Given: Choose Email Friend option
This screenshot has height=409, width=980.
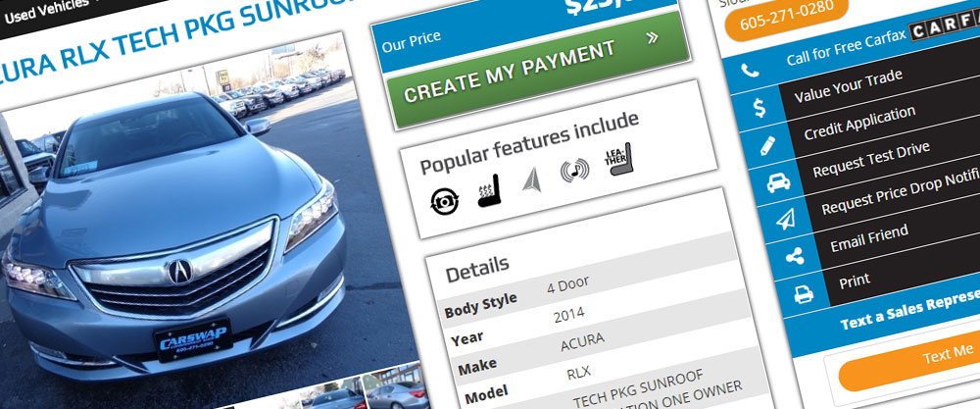Looking at the screenshot, I should (868, 238).
